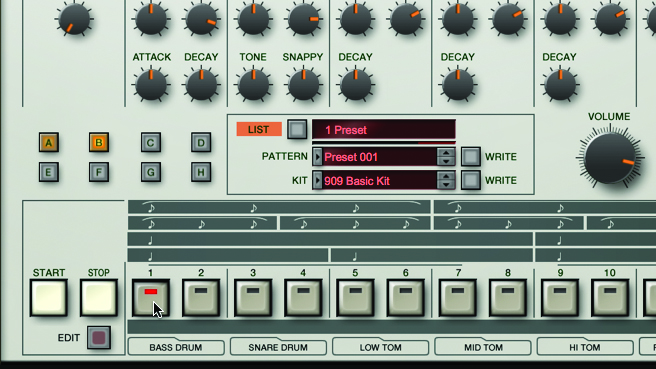This screenshot has width=656, height=369.
Task: Step pattern down with stepper arrow
Action: (x=446, y=161)
